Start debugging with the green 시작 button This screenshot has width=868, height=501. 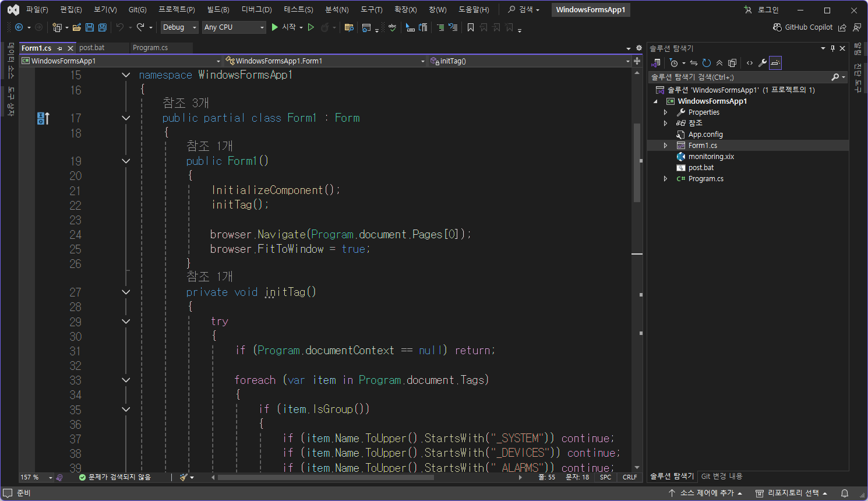283,27
